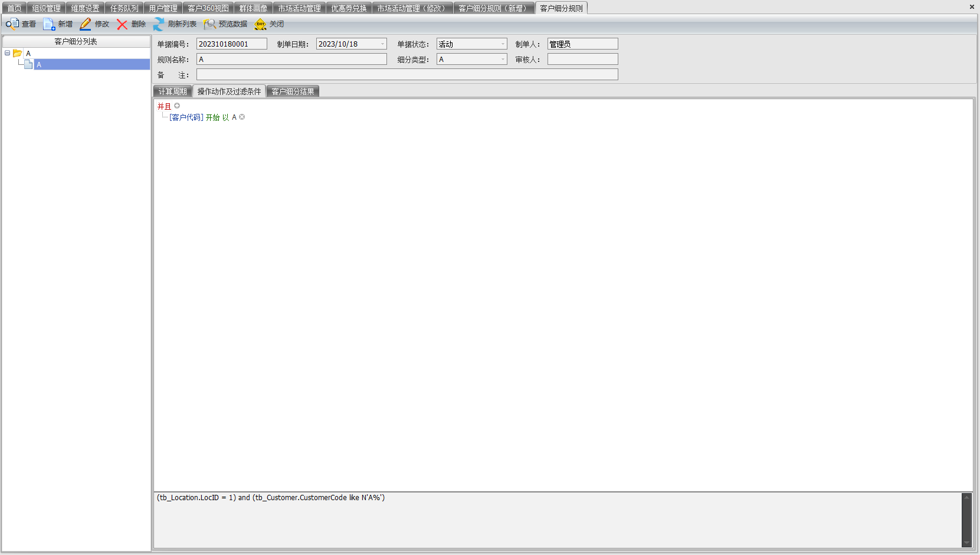This screenshot has height=555, width=980.
Task: Click the 备注 input field
Action: click(x=407, y=75)
